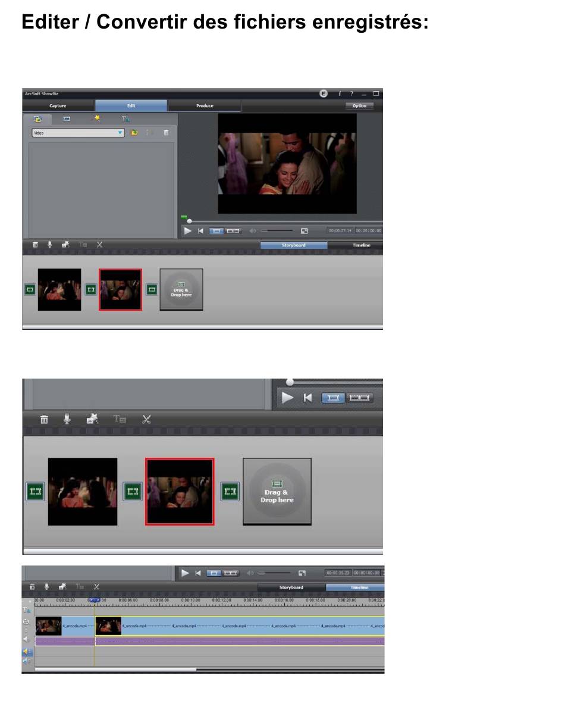This screenshot has height=728, width=565.
Task: Click the trash icon in the media library panel
Action: (x=166, y=133)
